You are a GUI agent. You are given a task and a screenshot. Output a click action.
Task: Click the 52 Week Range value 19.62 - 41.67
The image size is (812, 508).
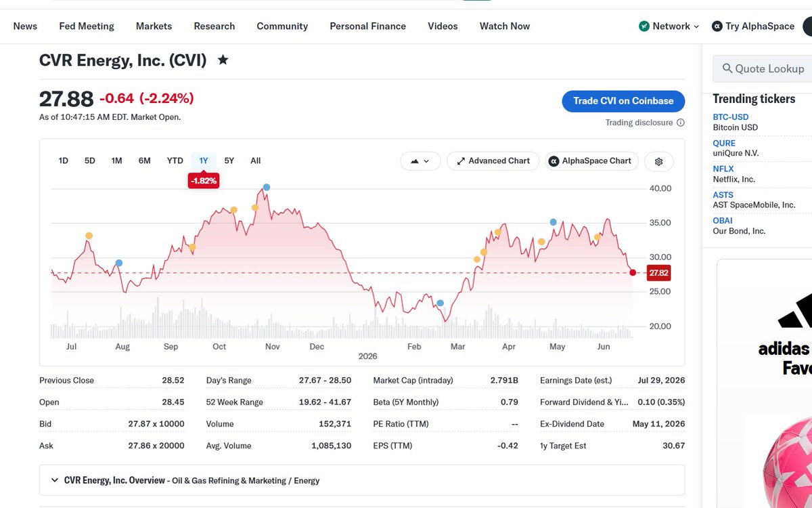(x=325, y=402)
